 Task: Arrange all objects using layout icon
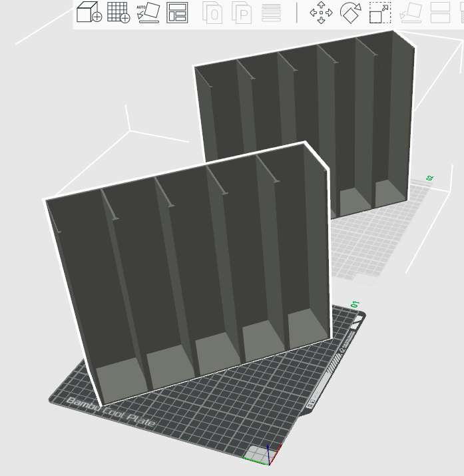coord(177,13)
